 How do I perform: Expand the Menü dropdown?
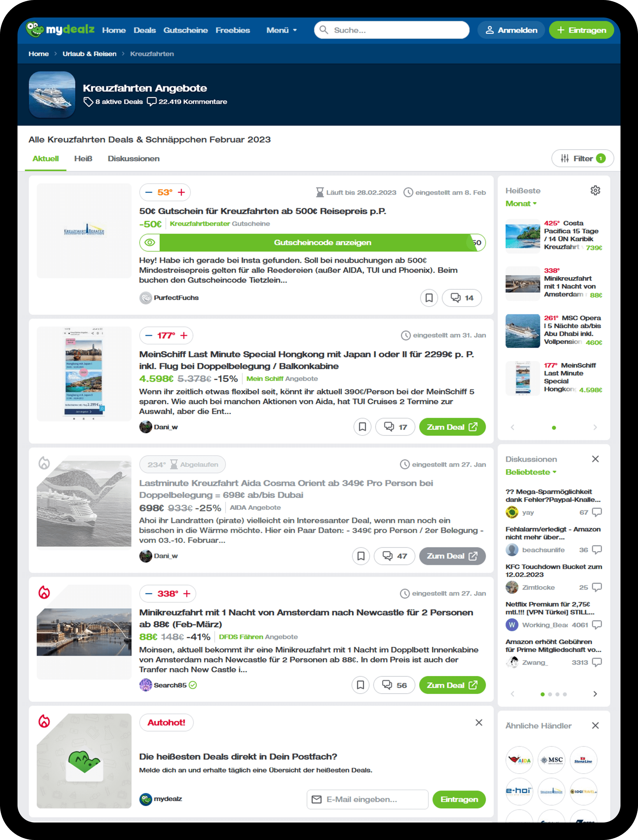[281, 30]
